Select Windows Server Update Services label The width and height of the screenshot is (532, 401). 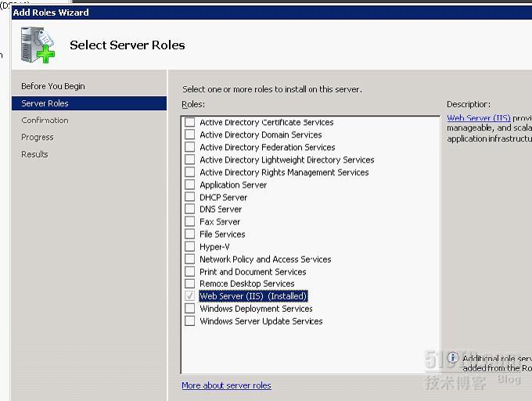pyautogui.click(x=261, y=321)
